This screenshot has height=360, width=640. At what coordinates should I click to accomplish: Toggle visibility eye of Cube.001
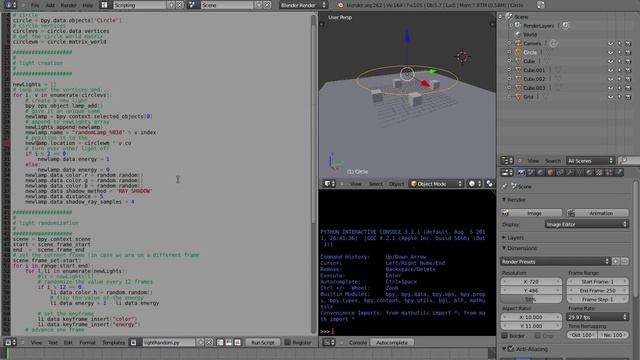point(611,70)
